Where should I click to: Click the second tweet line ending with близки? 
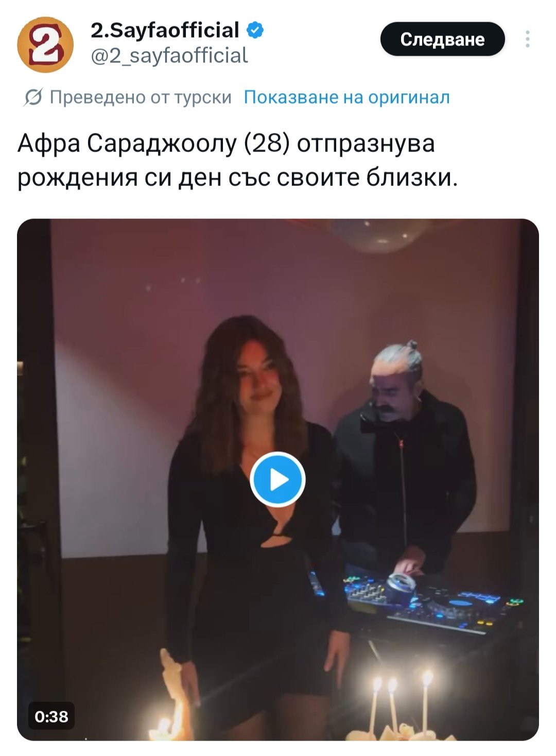pyautogui.click(x=237, y=177)
